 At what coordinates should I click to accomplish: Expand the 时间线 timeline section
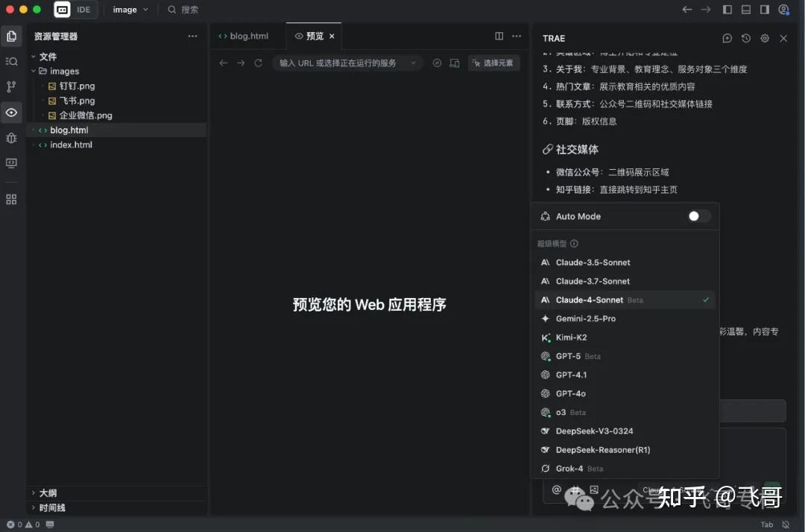(34, 508)
